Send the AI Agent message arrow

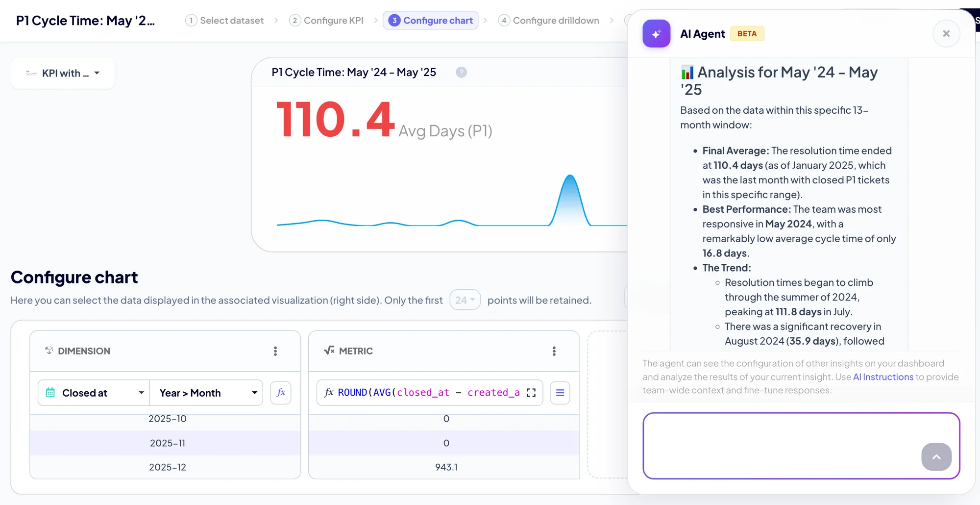coord(936,457)
